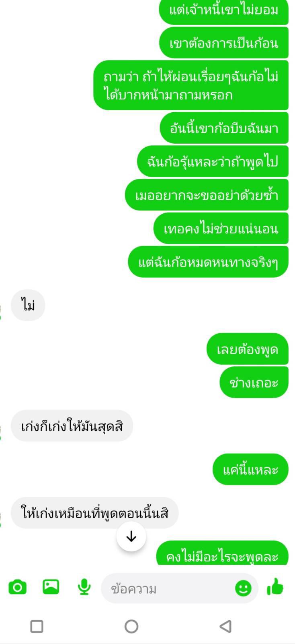Tap the Android back triangle button
The image size is (295, 644).
point(225,626)
